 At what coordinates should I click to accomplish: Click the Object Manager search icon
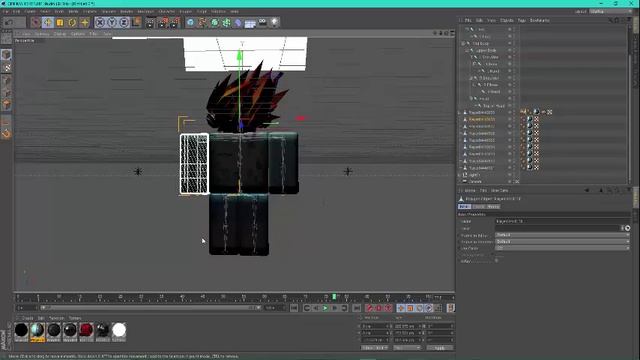(x=611, y=20)
